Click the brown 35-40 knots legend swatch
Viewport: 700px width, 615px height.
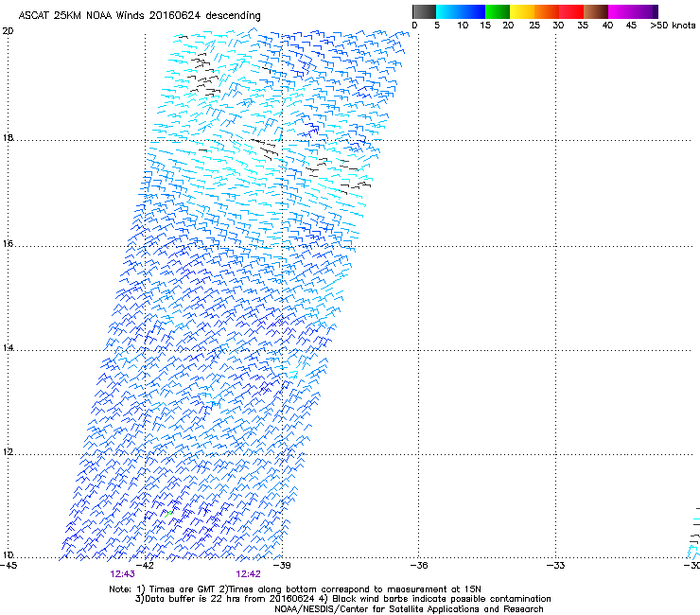click(x=596, y=11)
